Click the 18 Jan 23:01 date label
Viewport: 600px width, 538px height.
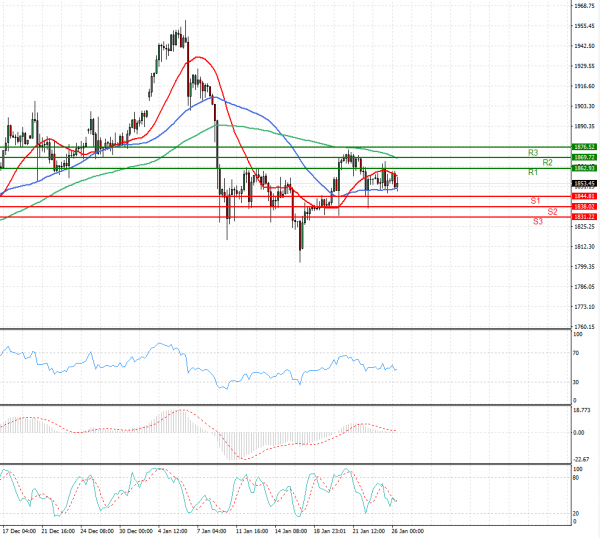point(330,531)
